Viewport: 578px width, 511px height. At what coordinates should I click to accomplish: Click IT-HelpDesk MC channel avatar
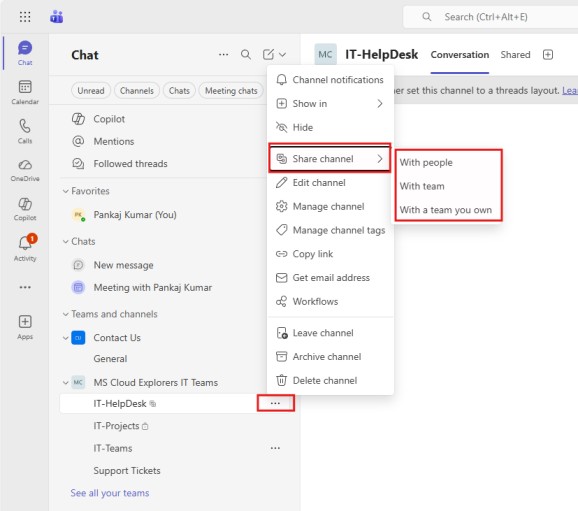[325, 55]
